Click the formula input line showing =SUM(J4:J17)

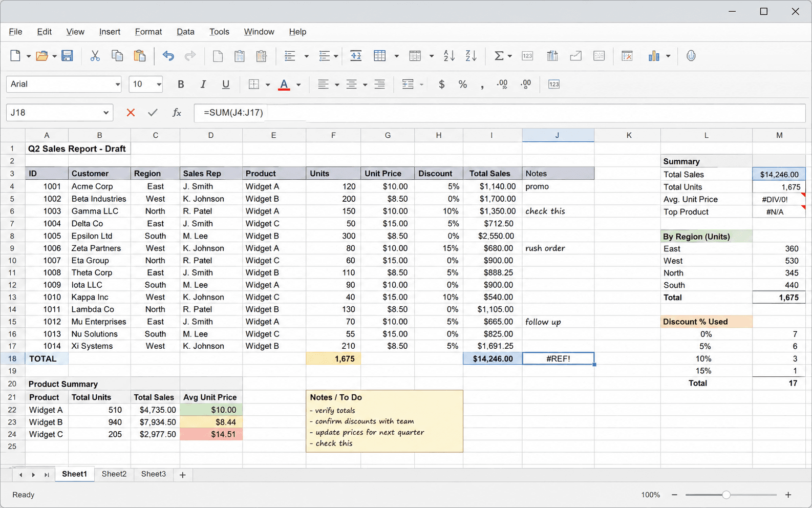click(x=500, y=113)
